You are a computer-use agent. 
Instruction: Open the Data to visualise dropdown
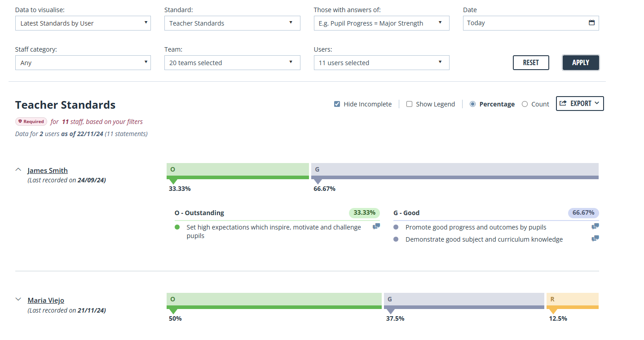(x=83, y=23)
